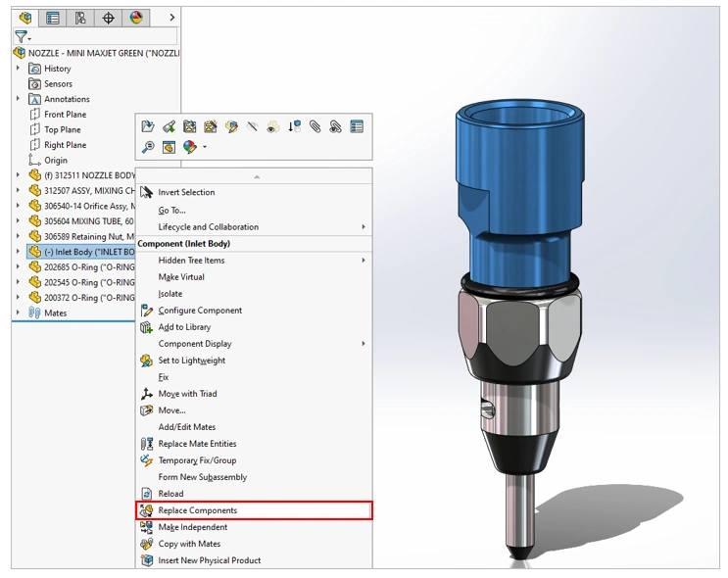The width and height of the screenshot is (728, 578).
Task: Expand the Mates folder arrow
Action: pyautogui.click(x=18, y=313)
